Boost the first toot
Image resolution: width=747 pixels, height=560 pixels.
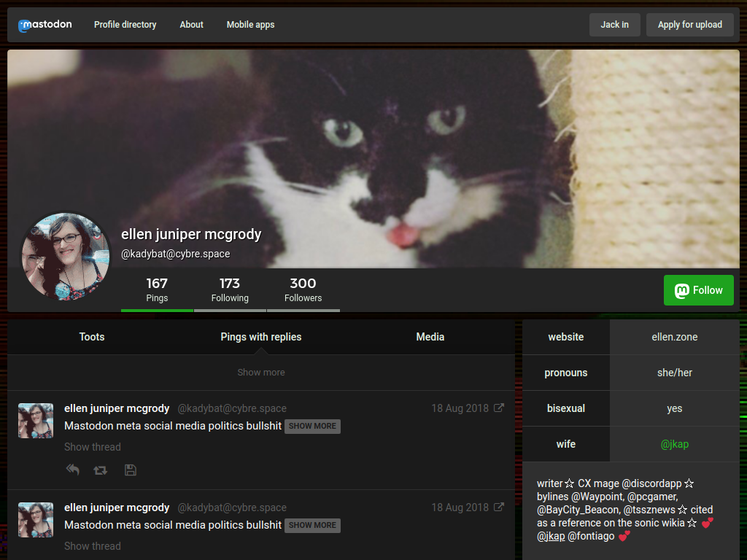(x=100, y=470)
